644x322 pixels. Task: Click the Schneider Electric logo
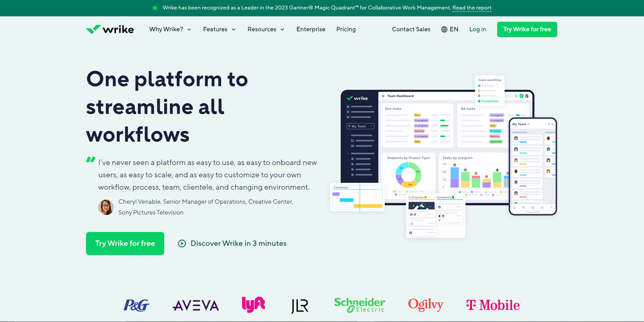tap(359, 305)
